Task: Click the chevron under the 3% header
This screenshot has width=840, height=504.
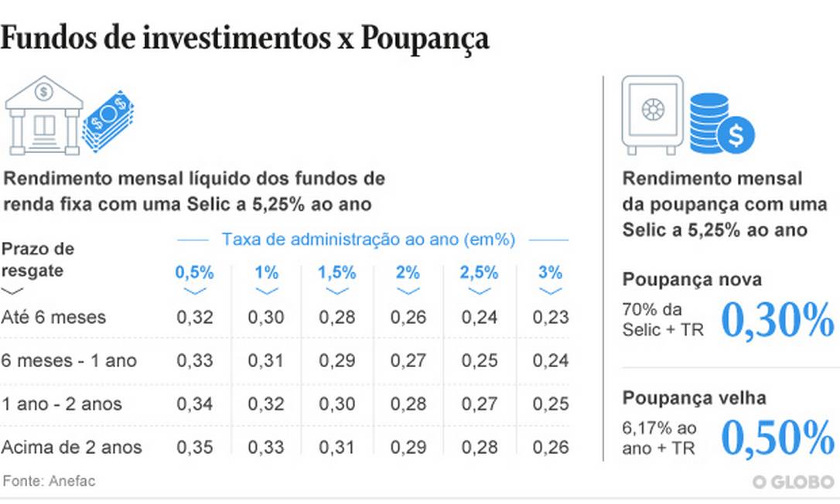Action: 551,291
